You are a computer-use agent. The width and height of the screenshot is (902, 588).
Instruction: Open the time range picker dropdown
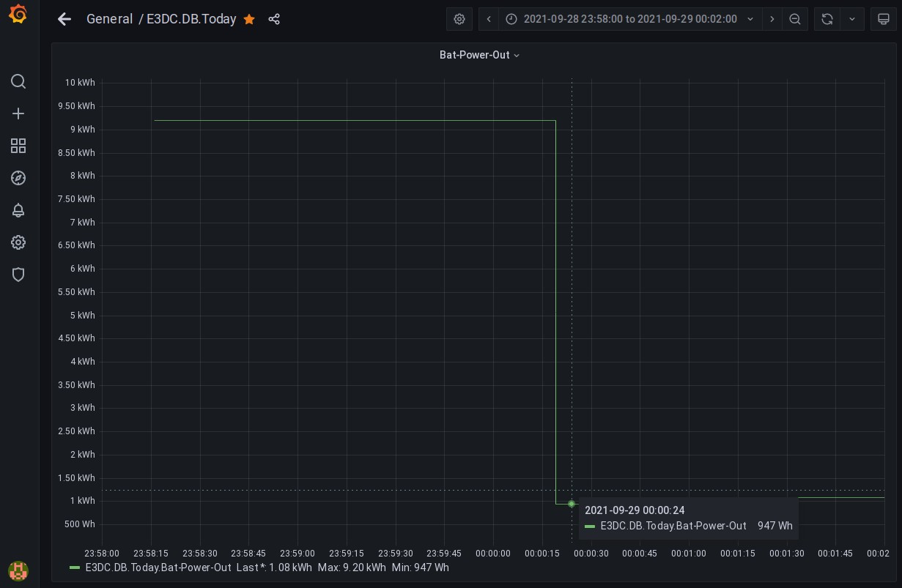[x=630, y=20]
